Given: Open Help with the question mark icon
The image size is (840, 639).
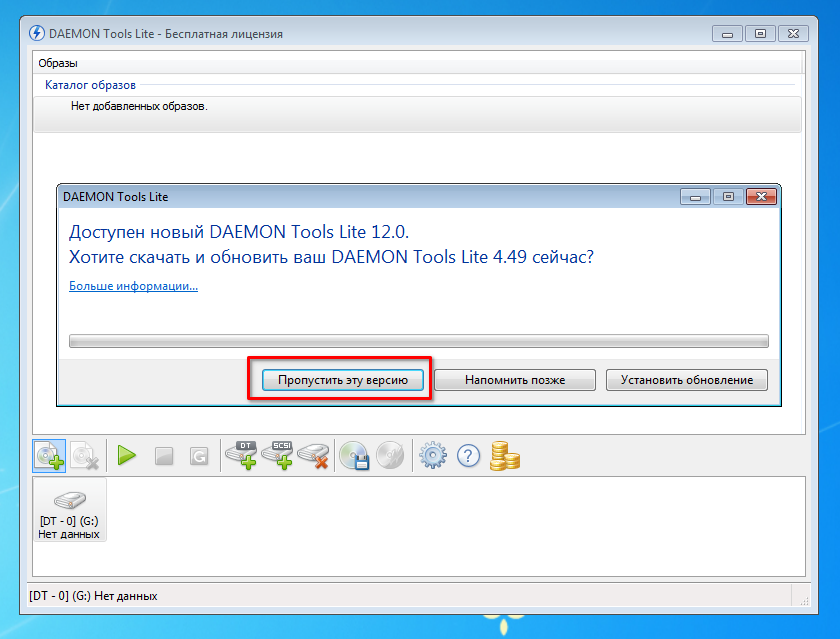Looking at the screenshot, I should point(468,456).
